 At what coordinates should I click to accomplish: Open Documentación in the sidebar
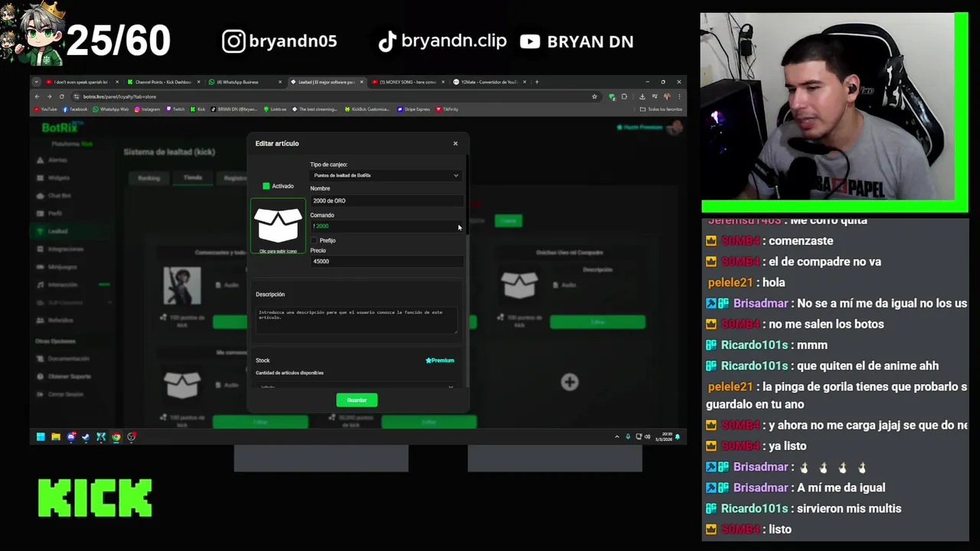68,358
